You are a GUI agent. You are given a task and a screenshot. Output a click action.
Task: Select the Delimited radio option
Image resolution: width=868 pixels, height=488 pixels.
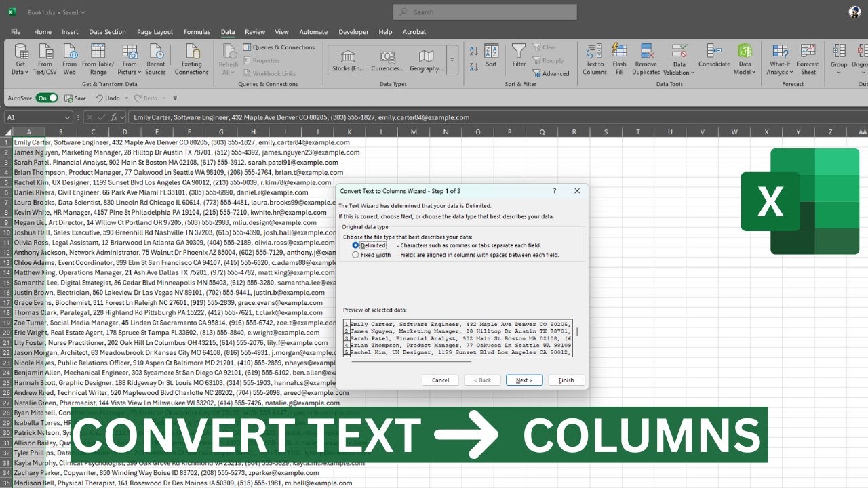pos(355,245)
